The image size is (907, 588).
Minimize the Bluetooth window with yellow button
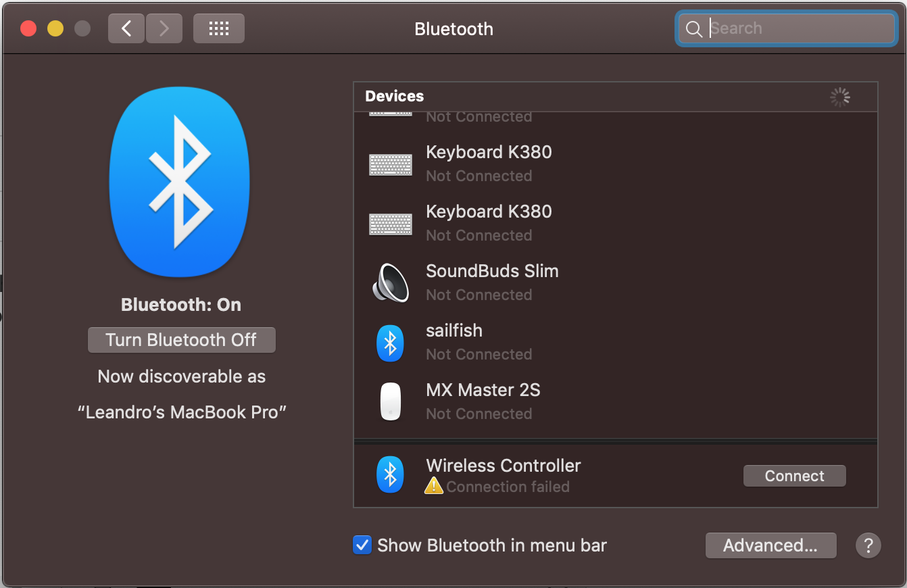pos(55,28)
